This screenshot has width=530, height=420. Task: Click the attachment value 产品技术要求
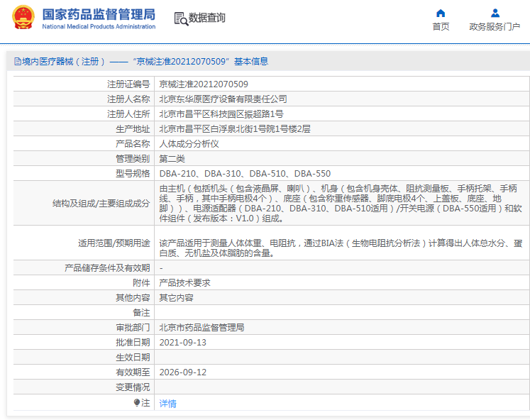(184, 283)
